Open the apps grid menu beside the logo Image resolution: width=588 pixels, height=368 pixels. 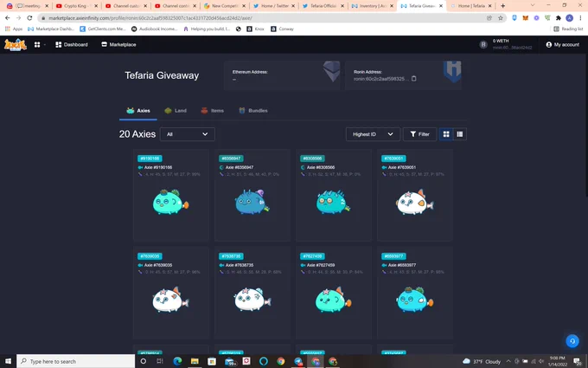pos(37,44)
